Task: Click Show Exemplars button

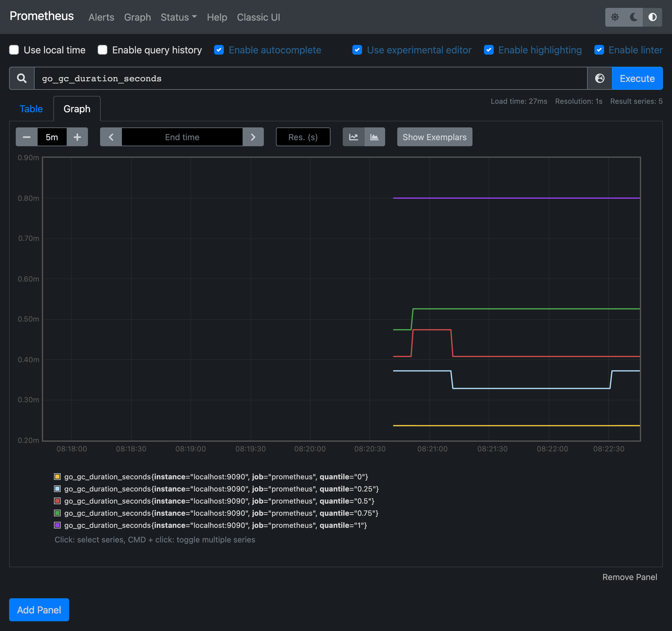Action: coord(435,137)
